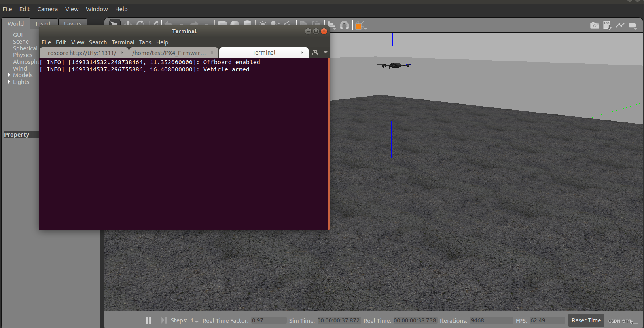This screenshot has height=328, width=644.
Task: Click the Copy icon in Gazebo toolbar
Action: [304, 24]
